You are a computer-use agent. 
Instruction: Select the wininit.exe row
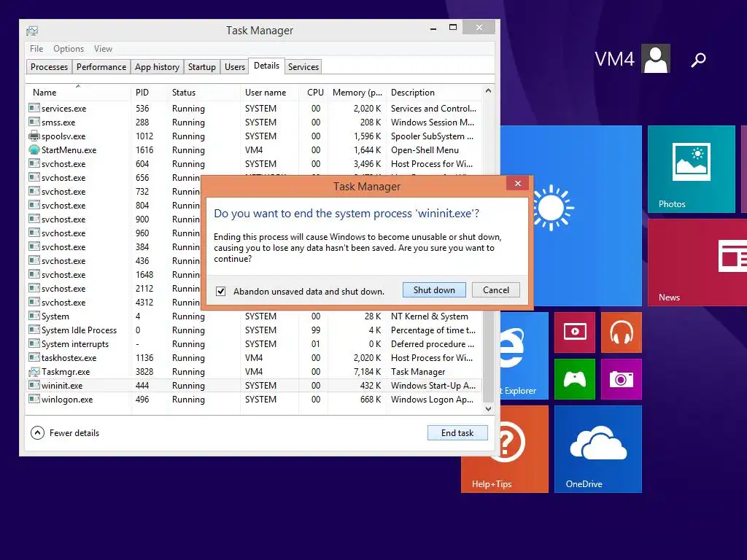pos(254,385)
